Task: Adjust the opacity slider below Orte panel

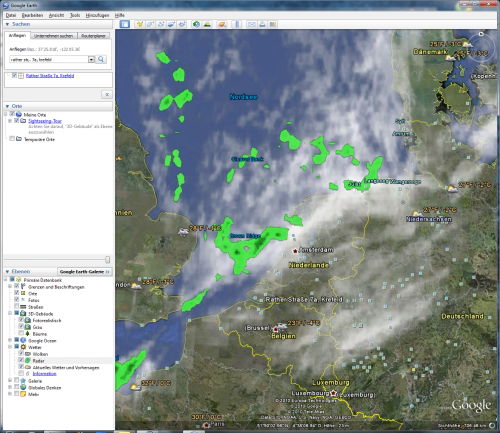Action: 107,259
